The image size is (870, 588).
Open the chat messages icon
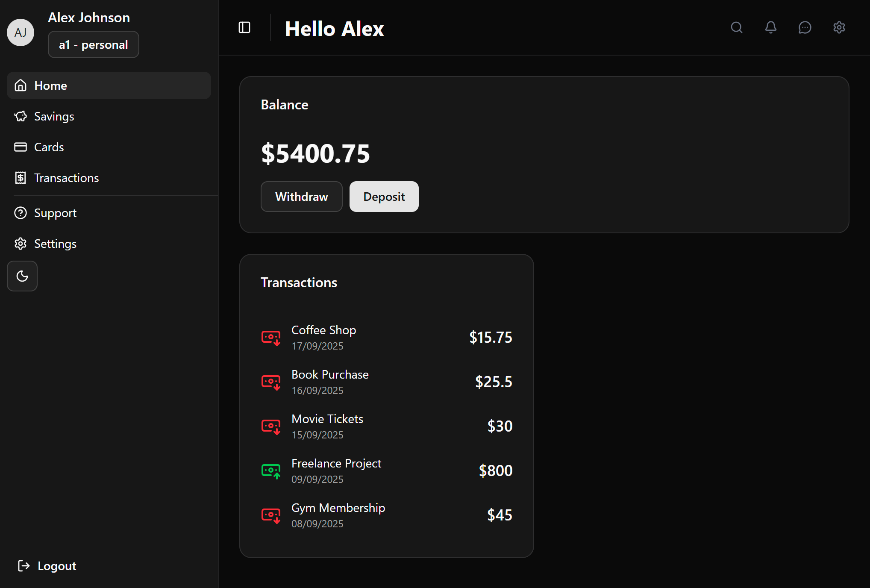pos(805,28)
